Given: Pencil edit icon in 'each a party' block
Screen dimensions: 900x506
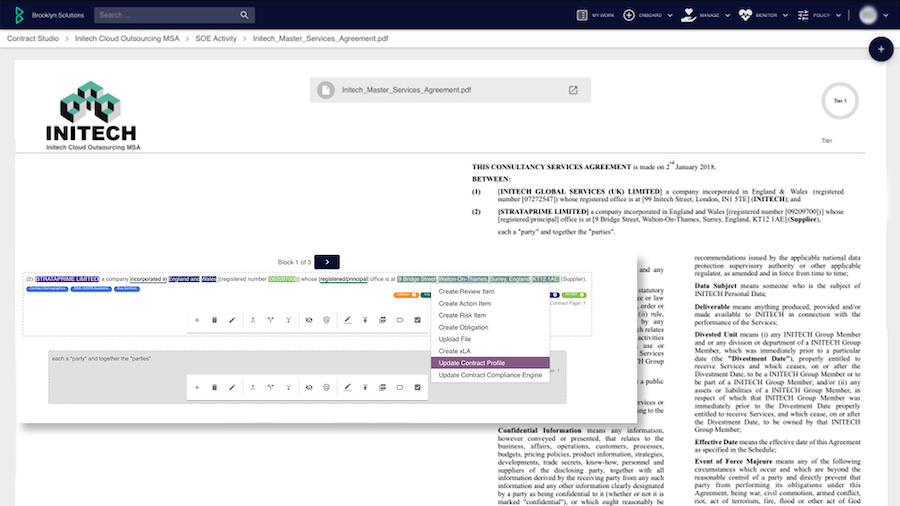Looking at the screenshot, I should pyautogui.click(x=232, y=387).
